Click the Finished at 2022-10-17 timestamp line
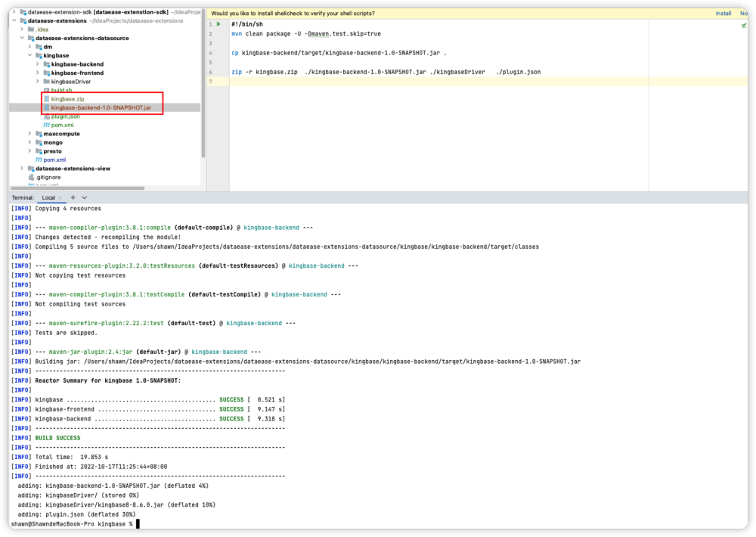Image resolution: width=756 pixels, height=537 pixels. tap(101, 467)
